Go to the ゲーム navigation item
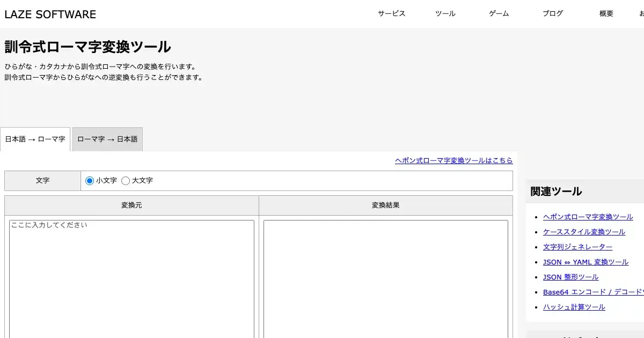The width and height of the screenshot is (644, 338). [499, 14]
